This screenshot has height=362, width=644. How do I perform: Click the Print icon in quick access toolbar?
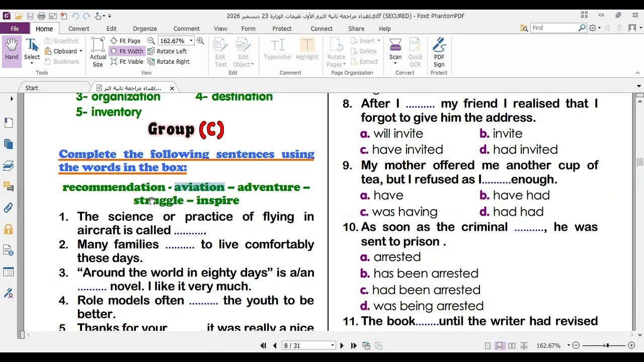point(42,16)
